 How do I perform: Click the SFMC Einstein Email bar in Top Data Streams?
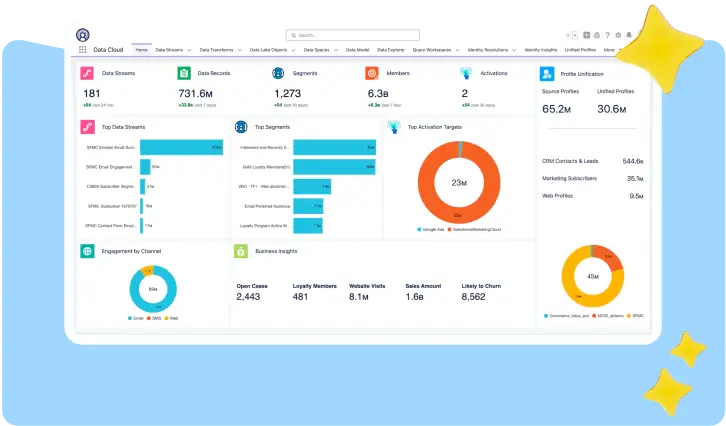click(x=182, y=147)
